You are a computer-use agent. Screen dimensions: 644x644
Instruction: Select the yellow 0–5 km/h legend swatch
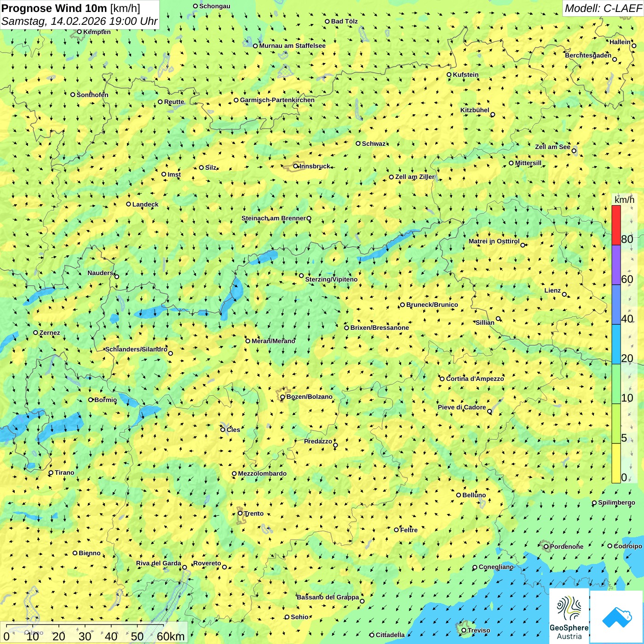pyautogui.click(x=616, y=463)
